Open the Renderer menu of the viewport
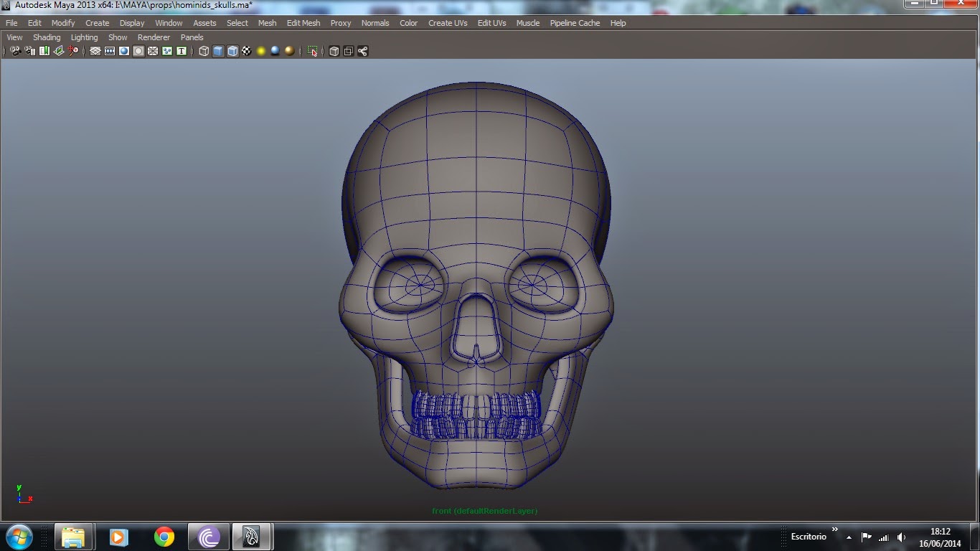This screenshot has height=551, width=980. [x=154, y=37]
